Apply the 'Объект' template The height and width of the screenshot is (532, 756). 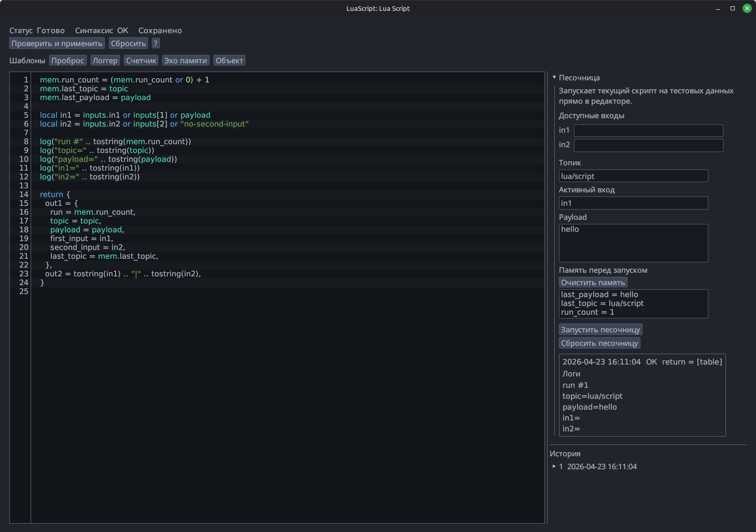coord(229,61)
